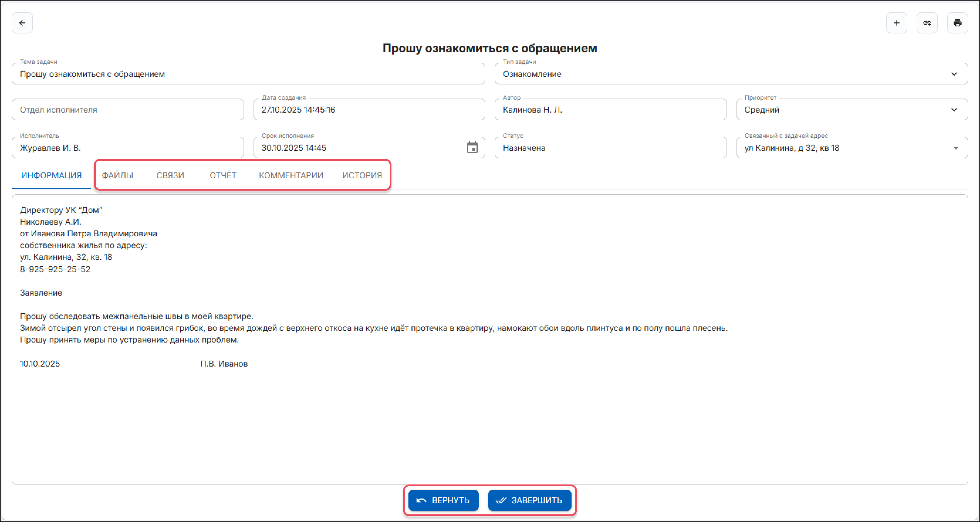Expand the Тип задачи dropdown
Viewport: 980px width, 522px height.
[x=954, y=74]
